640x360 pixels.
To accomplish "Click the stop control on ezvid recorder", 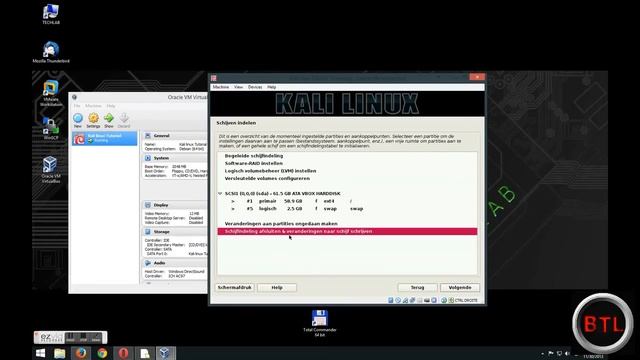I will point(83,338).
